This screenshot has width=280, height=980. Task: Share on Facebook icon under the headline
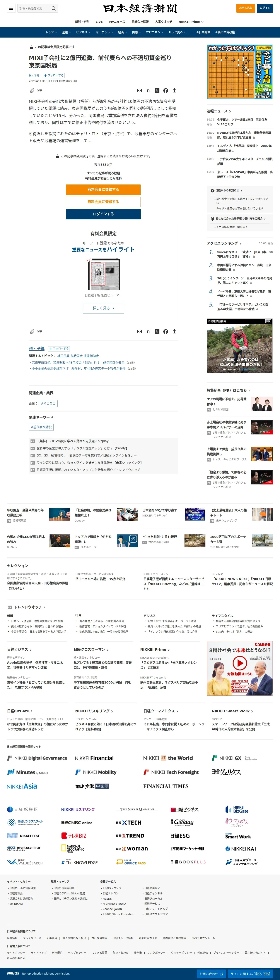[166, 91]
